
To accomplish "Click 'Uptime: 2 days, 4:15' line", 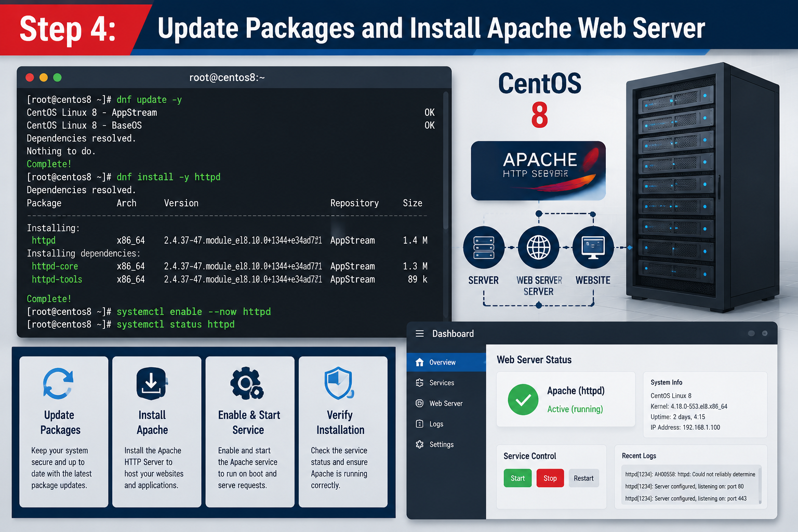I will tap(678, 417).
